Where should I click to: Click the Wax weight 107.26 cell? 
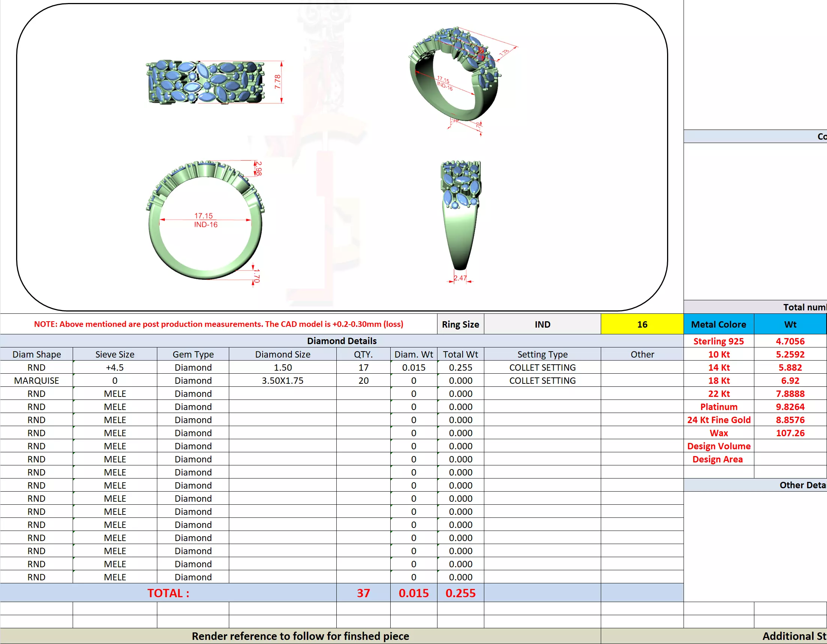(790, 433)
